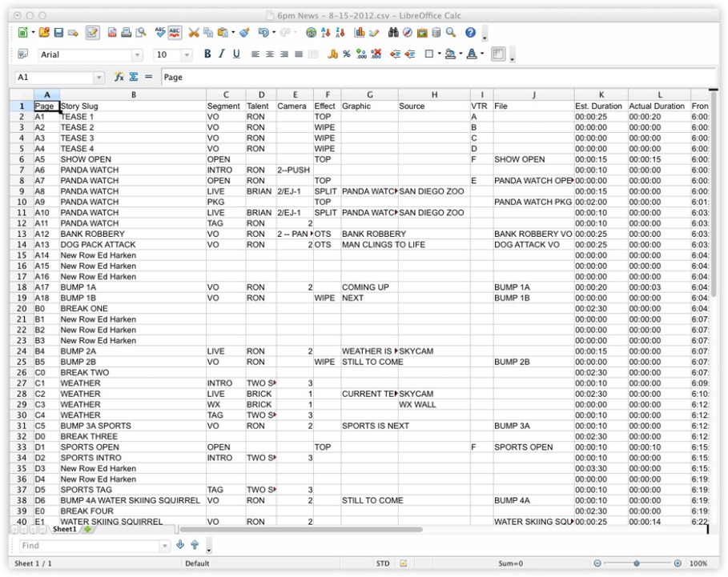Viewport: 728px width, 577px height.
Task: Toggle underline formatting
Action: click(x=236, y=54)
